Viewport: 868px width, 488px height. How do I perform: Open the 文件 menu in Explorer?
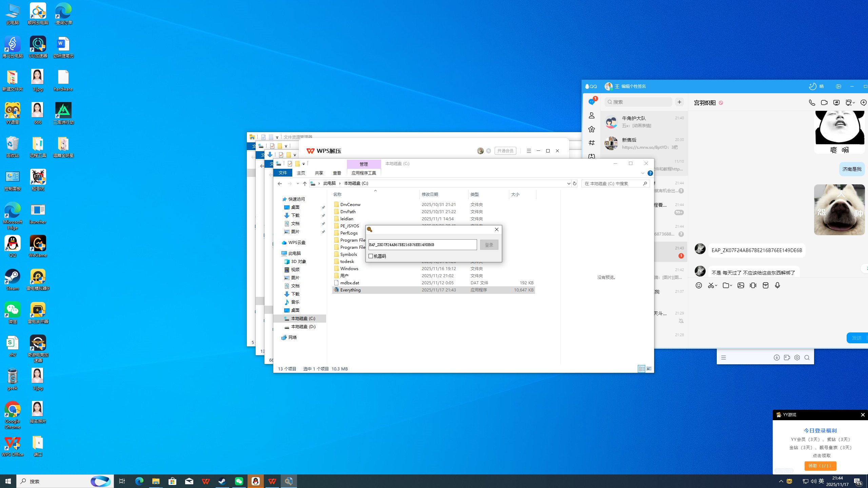click(x=283, y=173)
